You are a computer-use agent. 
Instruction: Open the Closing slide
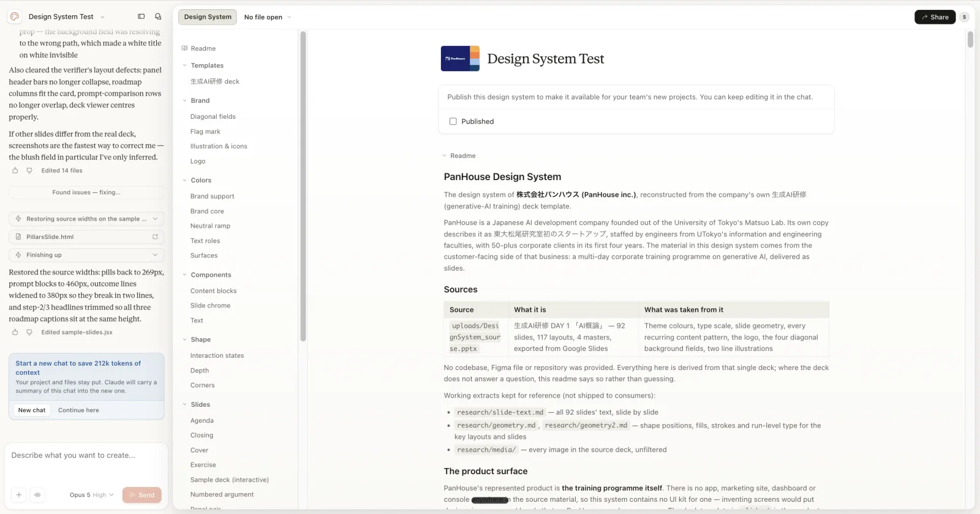pyautogui.click(x=202, y=436)
